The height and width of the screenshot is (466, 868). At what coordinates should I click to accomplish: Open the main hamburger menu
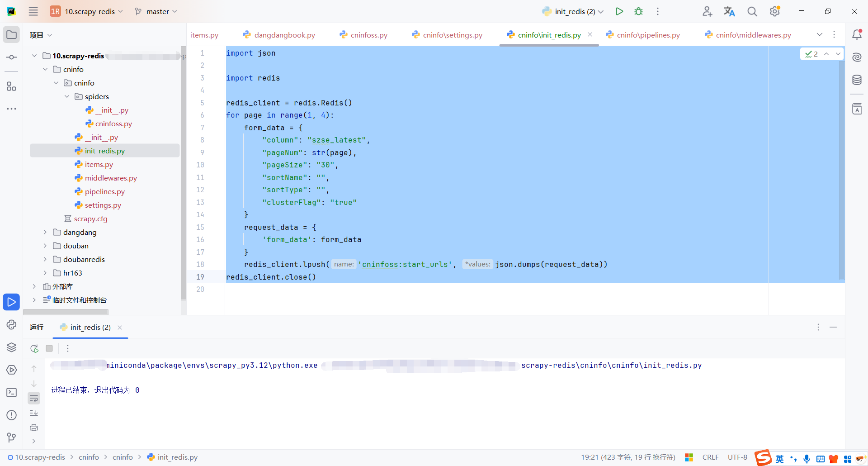(33, 11)
